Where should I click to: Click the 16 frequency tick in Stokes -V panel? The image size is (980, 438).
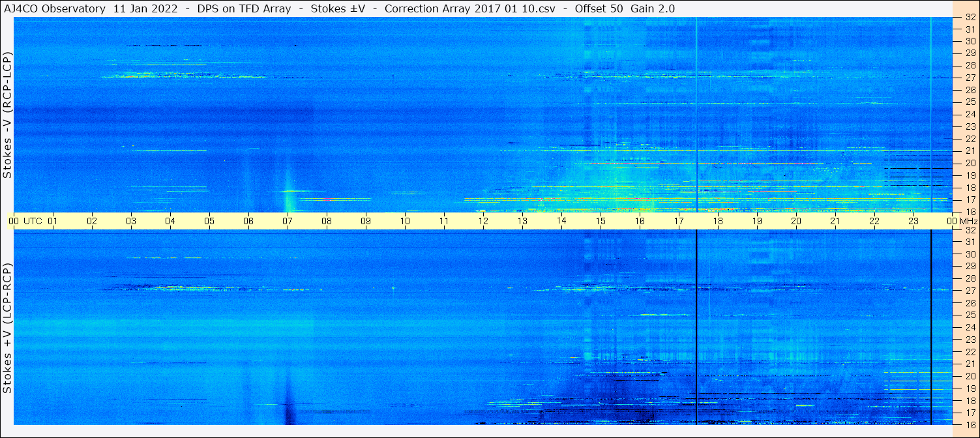(970, 211)
